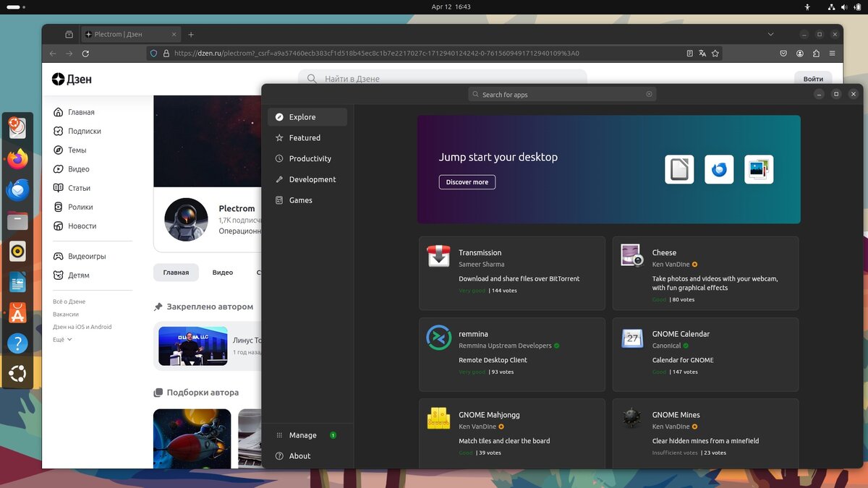Open a new Firefox tab with plus

click(x=191, y=34)
